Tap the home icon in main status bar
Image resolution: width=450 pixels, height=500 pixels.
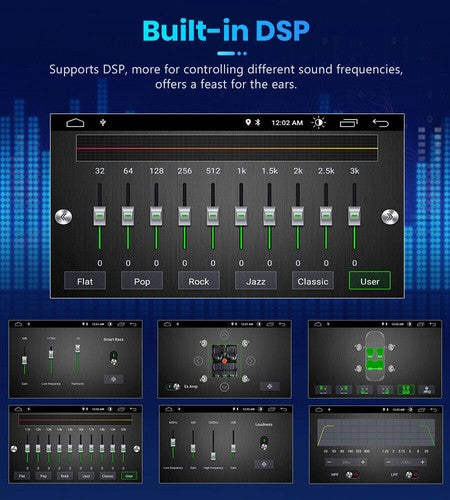[x=75, y=123]
